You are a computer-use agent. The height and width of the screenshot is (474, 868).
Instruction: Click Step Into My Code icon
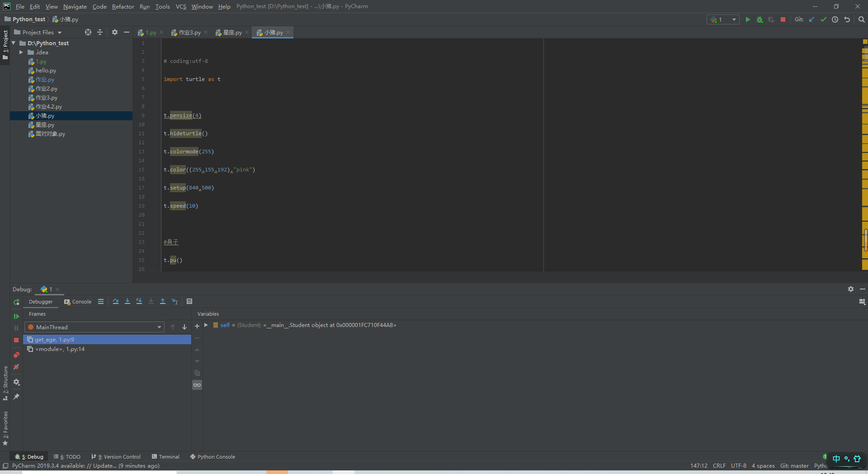point(139,301)
